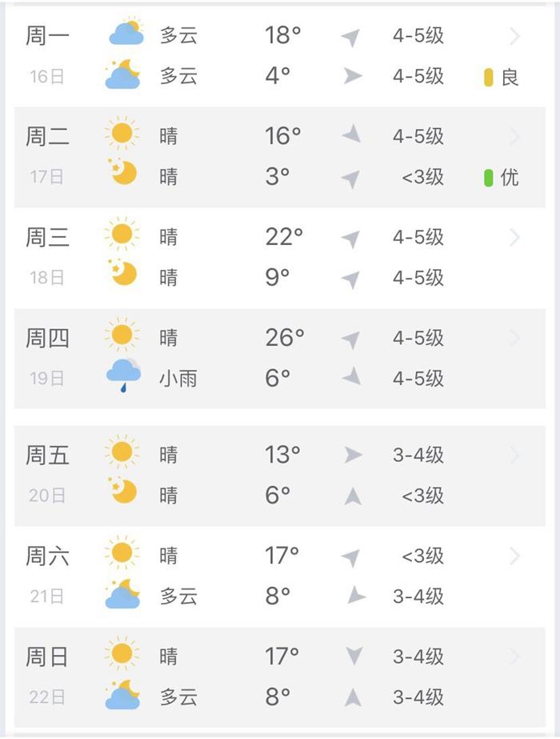Click Tuesday night moon-and-stars icon
Screen dimensions: 560x739
pos(122,172)
